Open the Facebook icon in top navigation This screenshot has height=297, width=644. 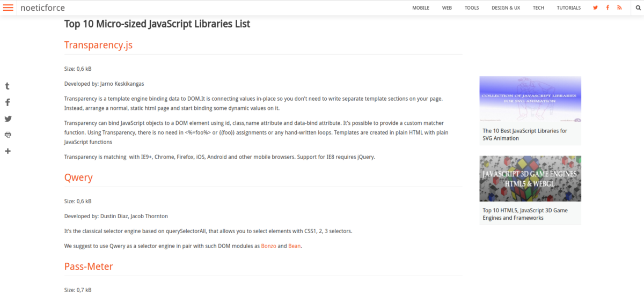[x=608, y=8]
